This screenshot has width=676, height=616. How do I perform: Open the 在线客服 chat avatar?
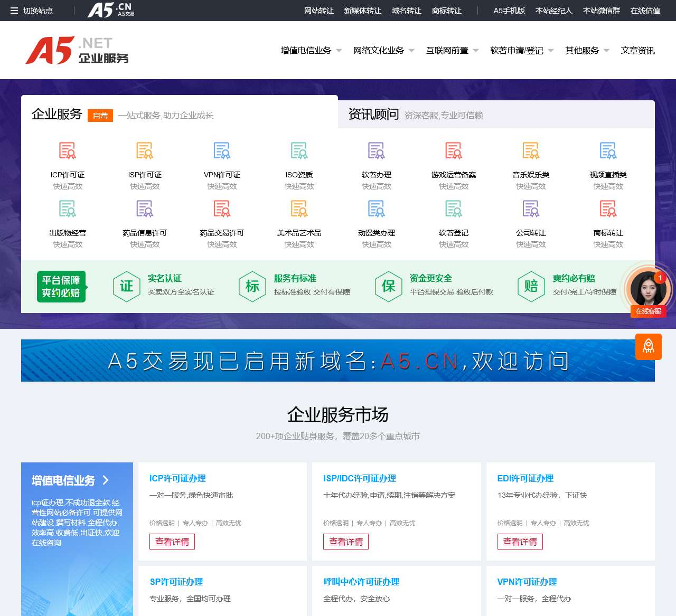(x=648, y=289)
